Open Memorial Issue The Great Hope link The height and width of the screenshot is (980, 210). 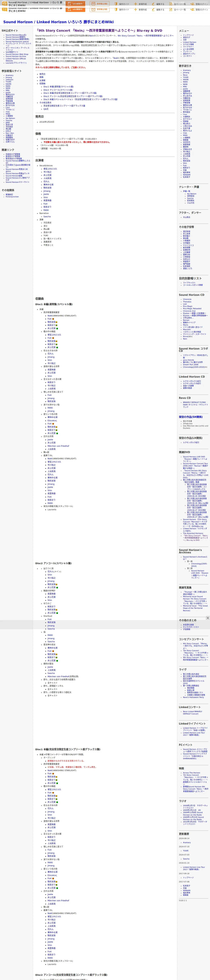point(195,608)
